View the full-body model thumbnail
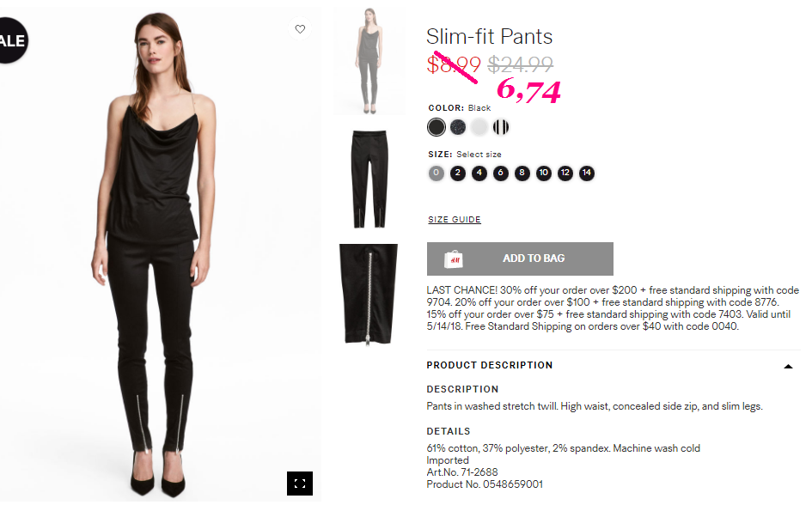Image resolution: width=812 pixels, height=511 pixels. tap(369, 62)
